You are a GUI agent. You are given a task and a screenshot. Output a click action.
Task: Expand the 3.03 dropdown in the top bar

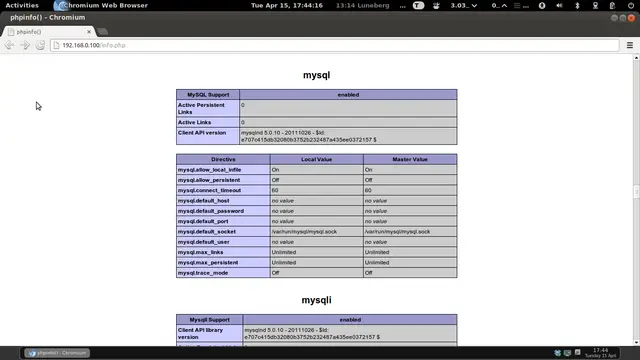[464, 5]
